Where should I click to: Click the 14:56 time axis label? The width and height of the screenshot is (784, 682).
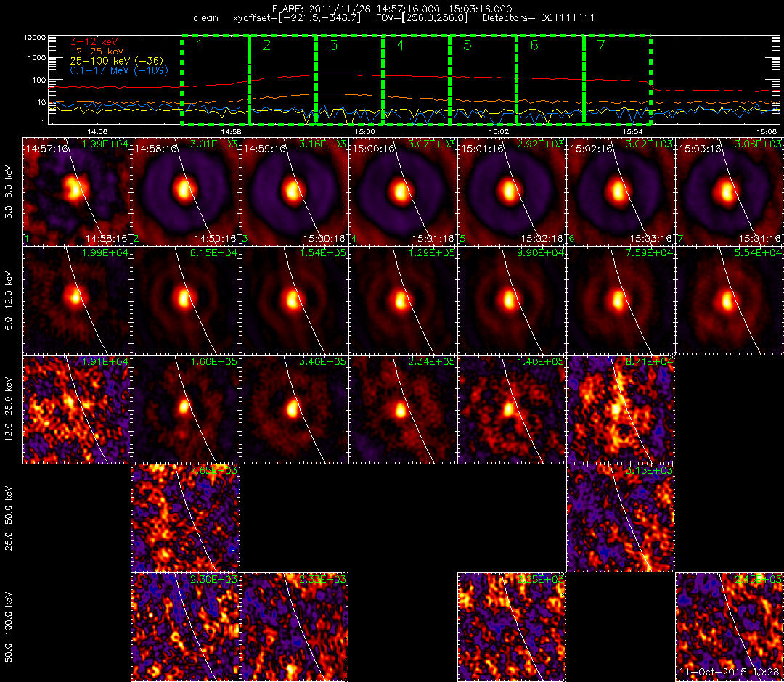(97, 131)
